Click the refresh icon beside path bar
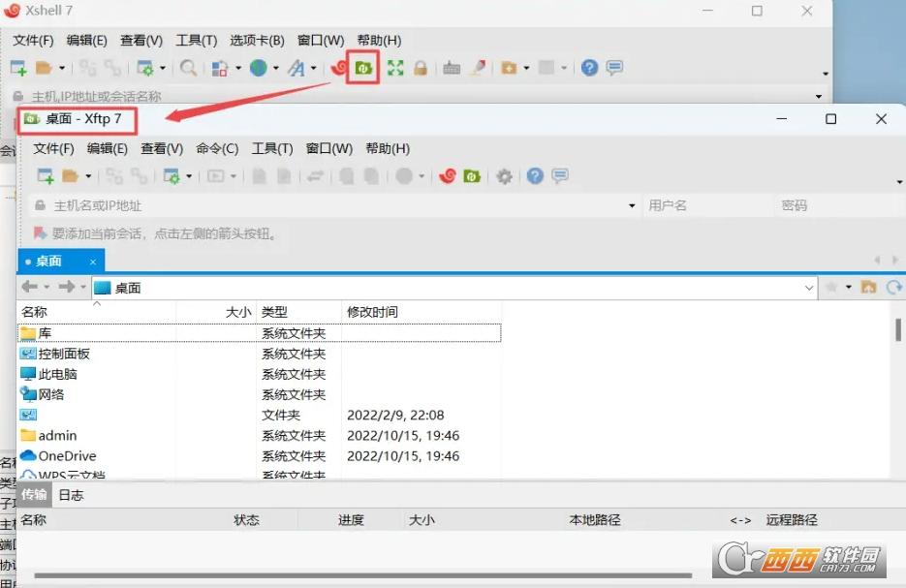Screen dimensions: 906x588 pos(894,287)
